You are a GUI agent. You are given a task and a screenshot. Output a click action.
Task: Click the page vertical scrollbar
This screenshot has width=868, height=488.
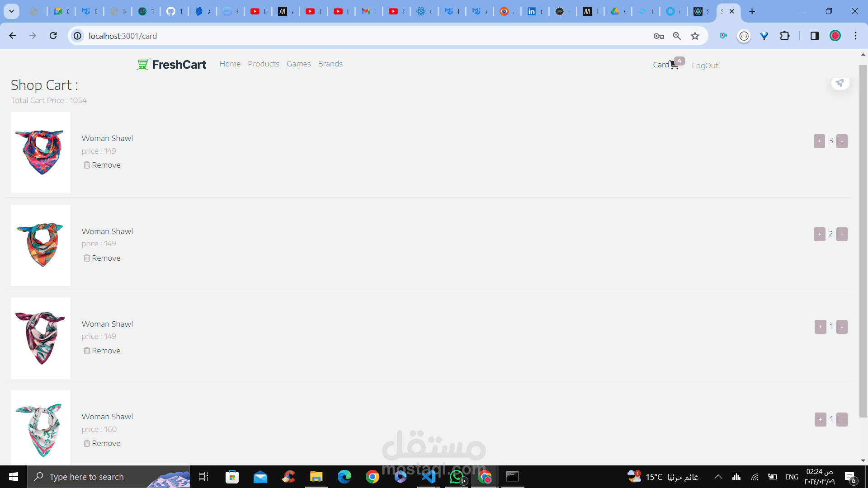coord(863,239)
